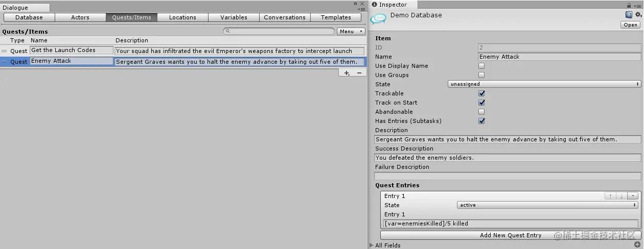
Task: Open the Dialogue panel options menu icon
Action: (x=361, y=9)
